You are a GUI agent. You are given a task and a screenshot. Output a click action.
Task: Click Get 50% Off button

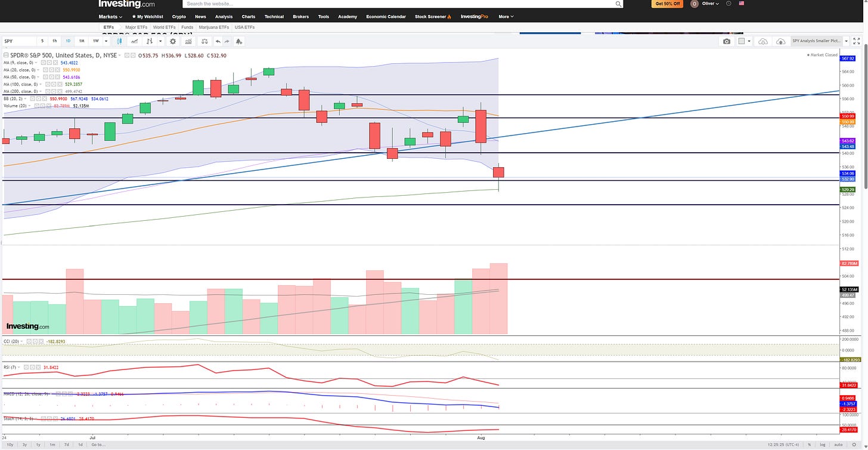pos(668,4)
